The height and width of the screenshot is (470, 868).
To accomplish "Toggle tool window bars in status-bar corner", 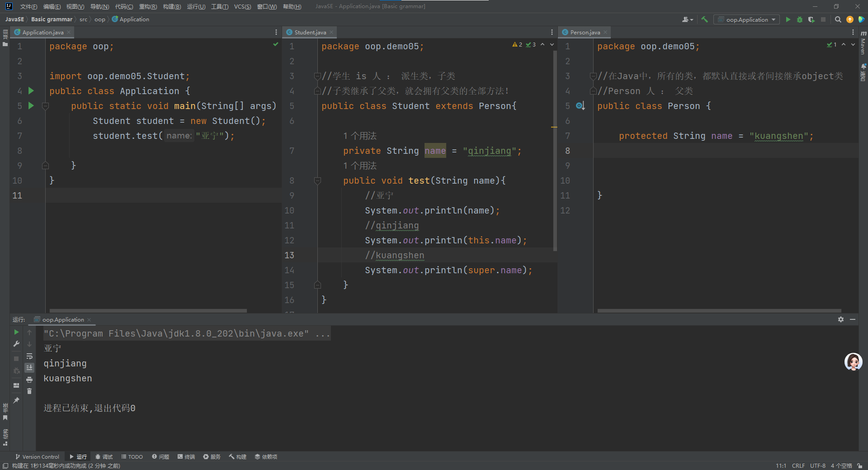I will point(5,466).
